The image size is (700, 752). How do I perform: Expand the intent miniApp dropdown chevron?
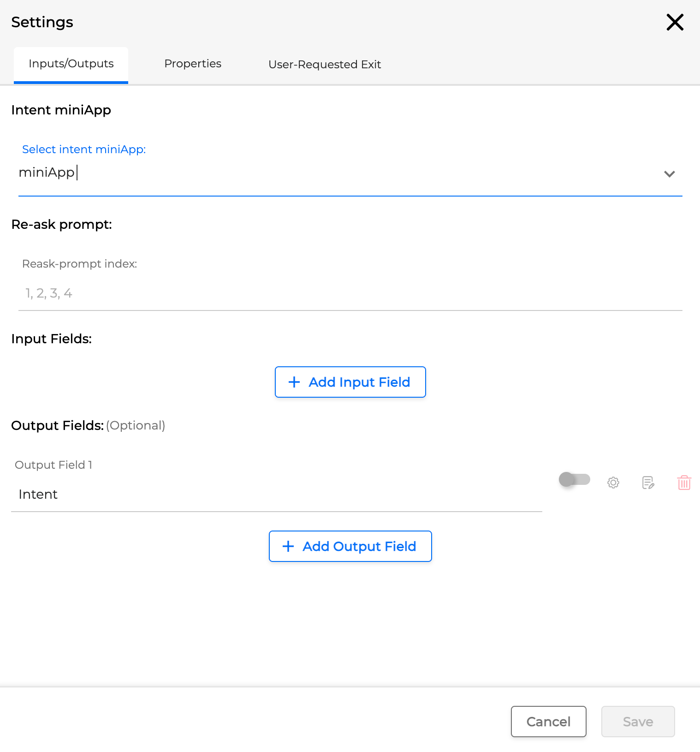[x=669, y=174]
